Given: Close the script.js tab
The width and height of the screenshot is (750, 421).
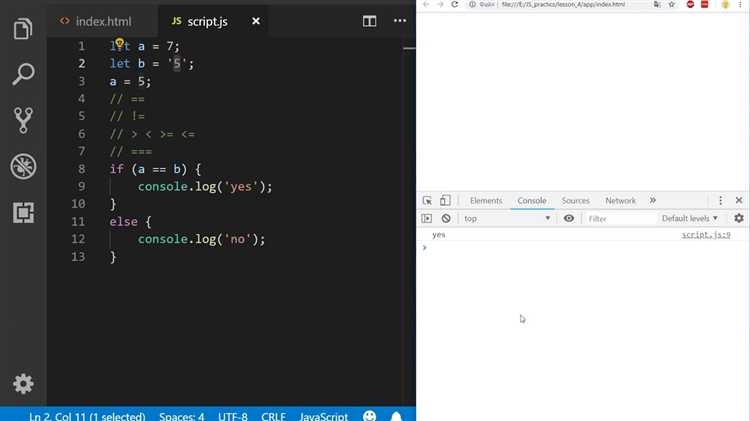Looking at the screenshot, I should point(256,21).
